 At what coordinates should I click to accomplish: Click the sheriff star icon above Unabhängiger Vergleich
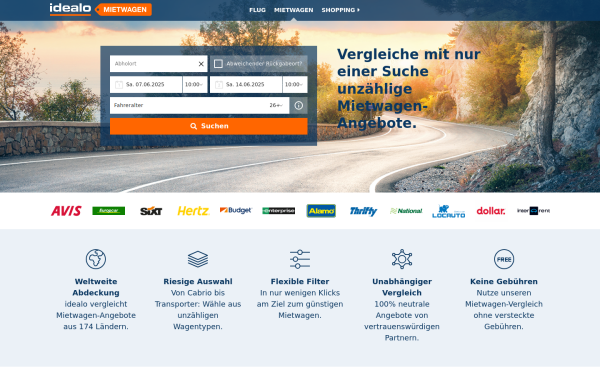402,259
